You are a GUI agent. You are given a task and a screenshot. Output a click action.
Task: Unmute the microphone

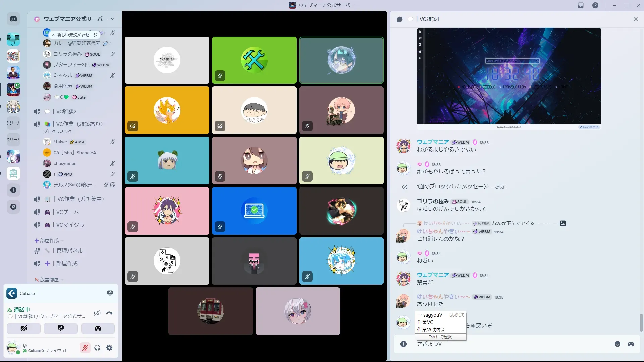click(85, 348)
